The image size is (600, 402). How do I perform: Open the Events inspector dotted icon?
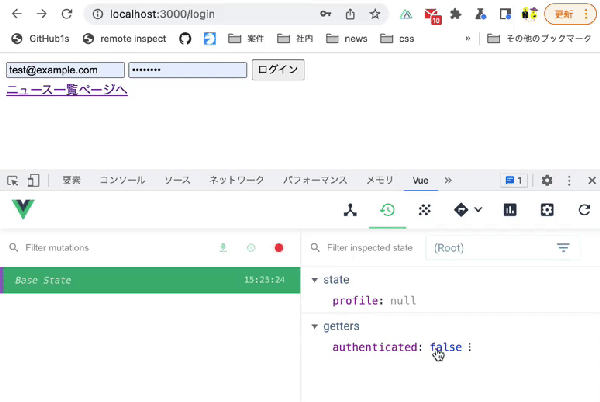(x=424, y=210)
